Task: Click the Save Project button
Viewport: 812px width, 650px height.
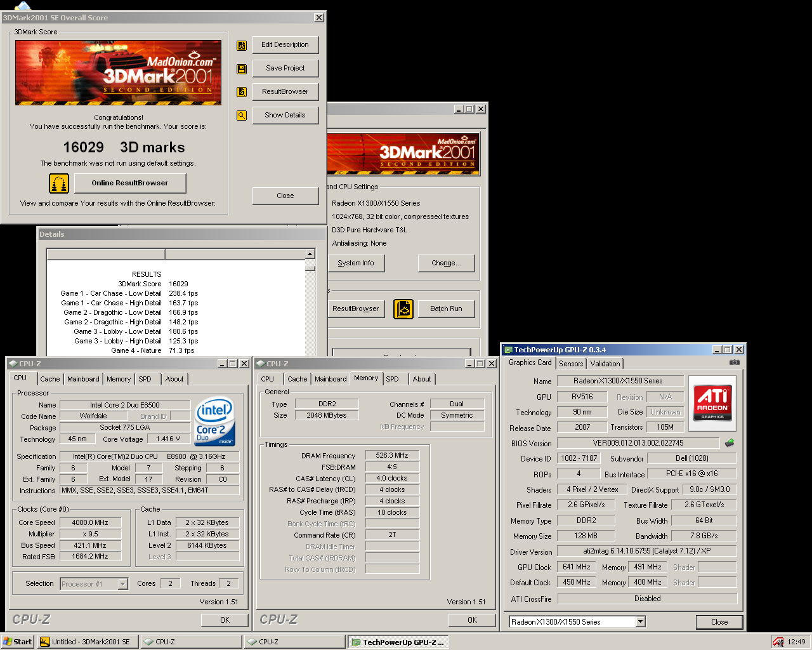Action: [285, 69]
